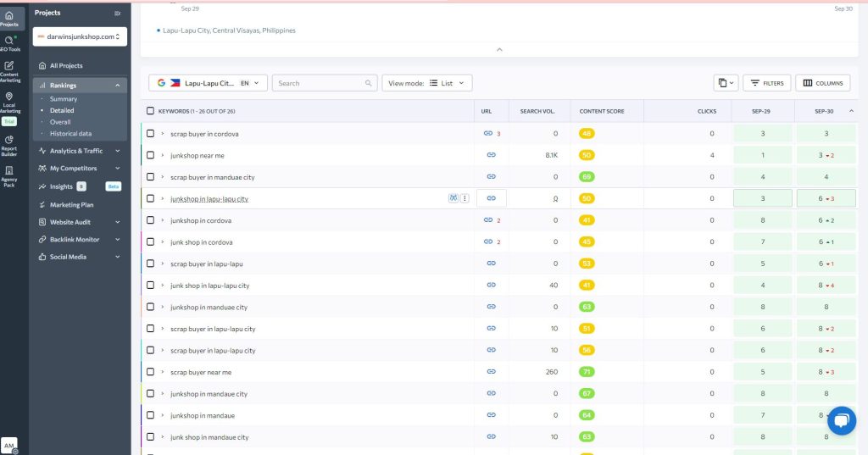
Task: Click content score 71 badge
Action: click(587, 371)
